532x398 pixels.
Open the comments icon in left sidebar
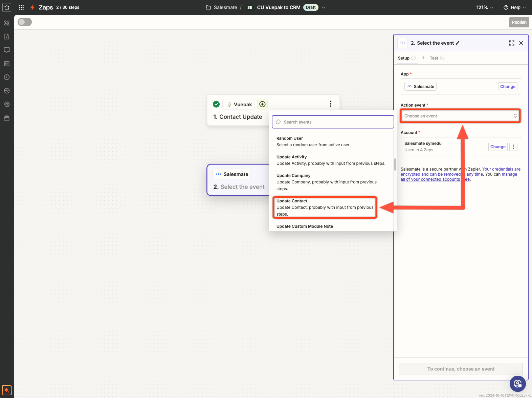point(7,50)
